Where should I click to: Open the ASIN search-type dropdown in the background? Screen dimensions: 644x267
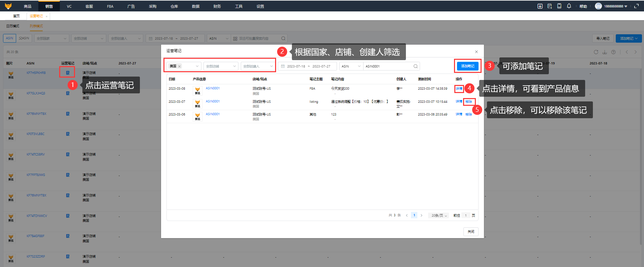(x=219, y=38)
